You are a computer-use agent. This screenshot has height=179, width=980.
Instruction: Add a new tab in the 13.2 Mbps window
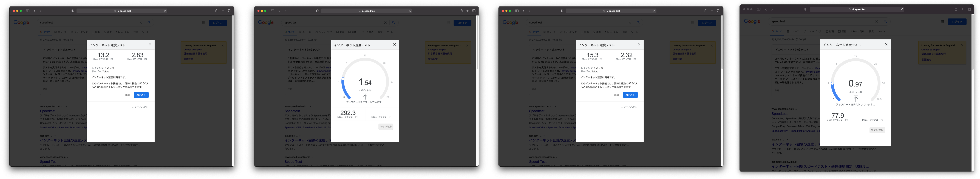coord(223,11)
